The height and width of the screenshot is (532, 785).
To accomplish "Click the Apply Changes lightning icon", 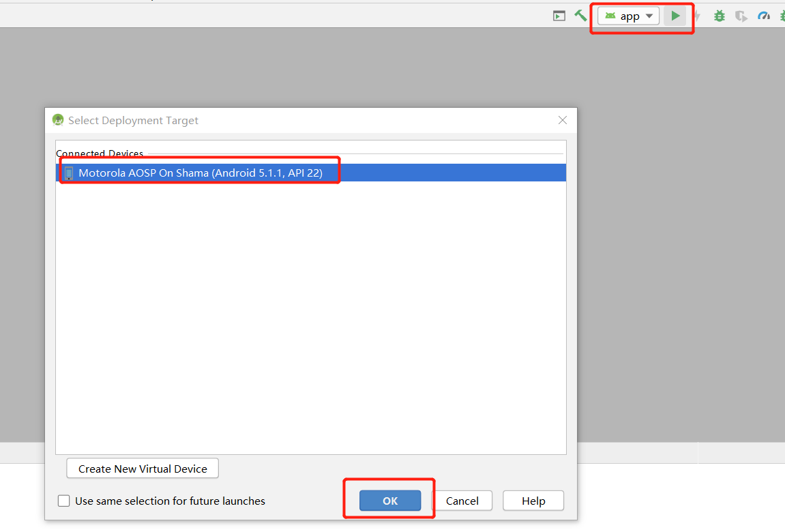I will [x=697, y=16].
